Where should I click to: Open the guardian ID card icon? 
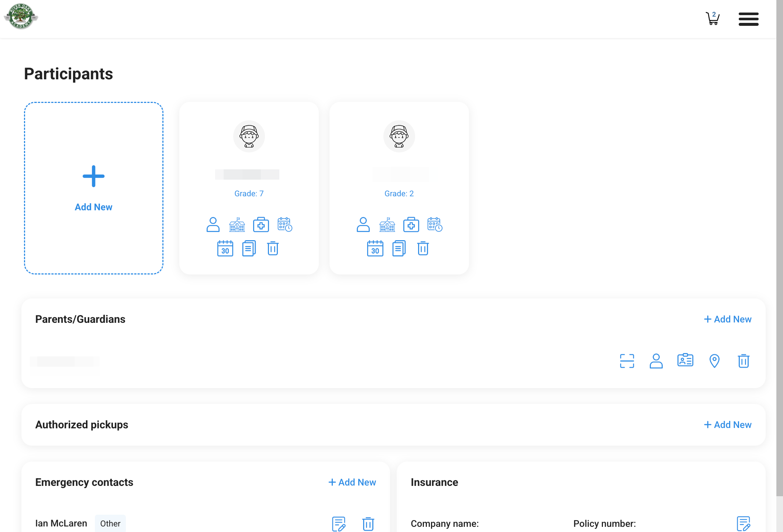tap(685, 360)
